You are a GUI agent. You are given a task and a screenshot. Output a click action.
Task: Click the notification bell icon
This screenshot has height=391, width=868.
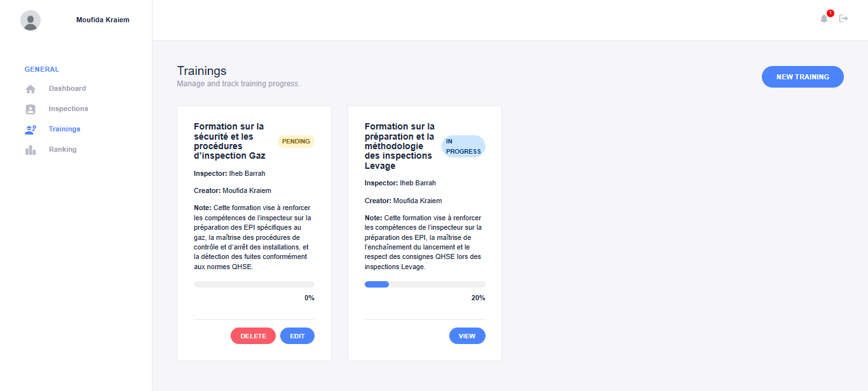(824, 19)
